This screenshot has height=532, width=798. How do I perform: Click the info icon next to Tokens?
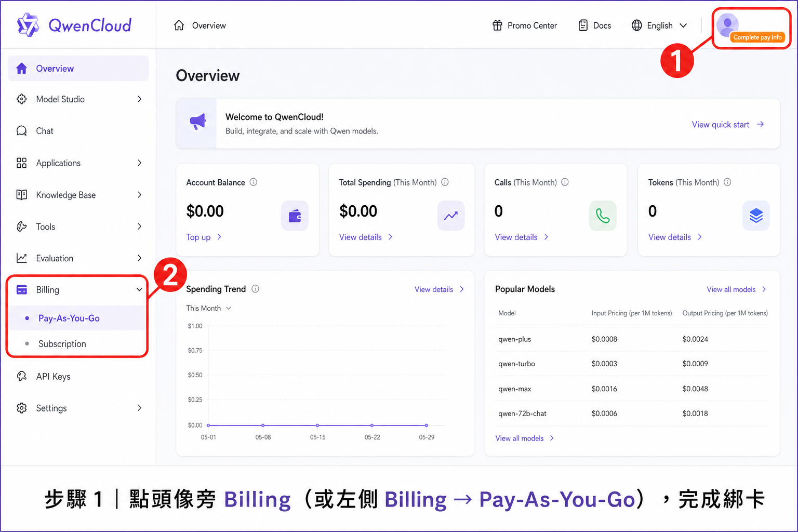pyautogui.click(x=728, y=182)
